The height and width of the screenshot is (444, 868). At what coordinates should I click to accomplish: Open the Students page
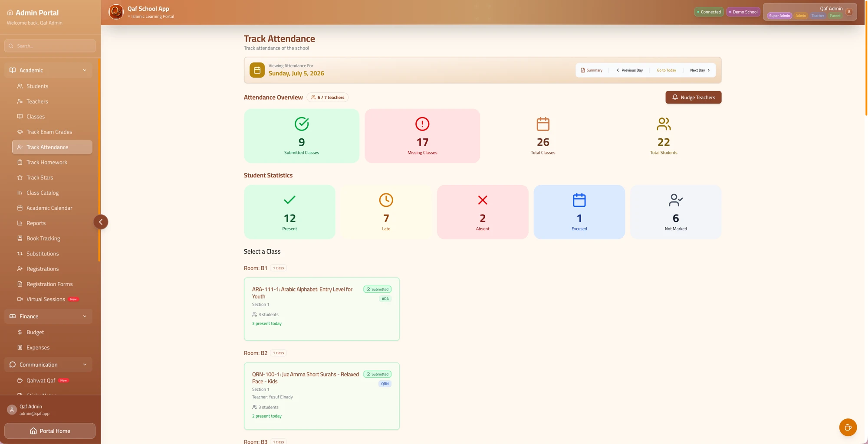click(x=52, y=86)
